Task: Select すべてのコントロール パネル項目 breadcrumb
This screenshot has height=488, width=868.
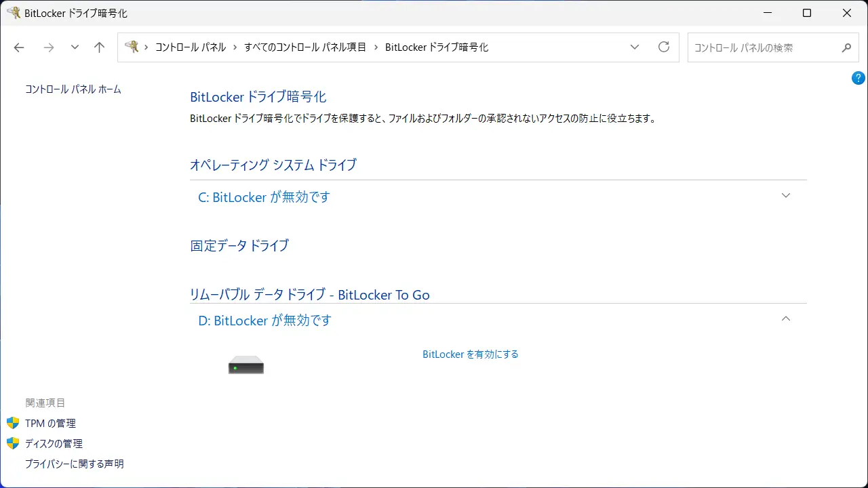Action: pos(305,47)
